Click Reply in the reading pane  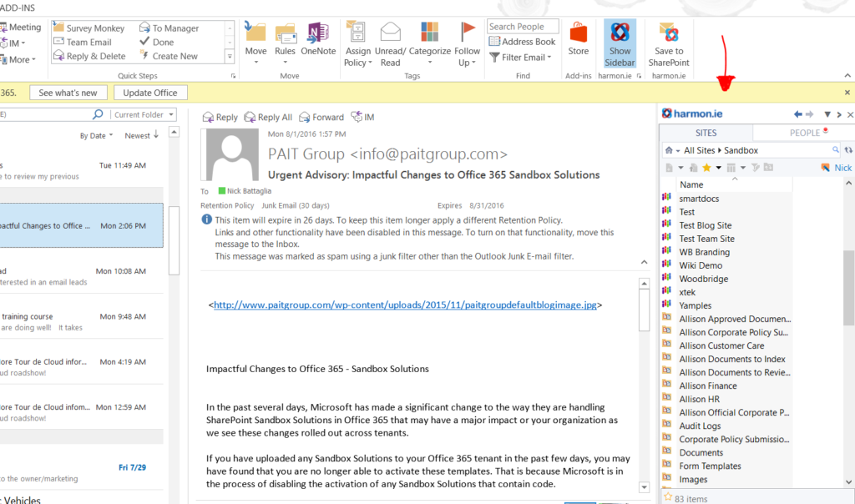pyautogui.click(x=220, y=117)
